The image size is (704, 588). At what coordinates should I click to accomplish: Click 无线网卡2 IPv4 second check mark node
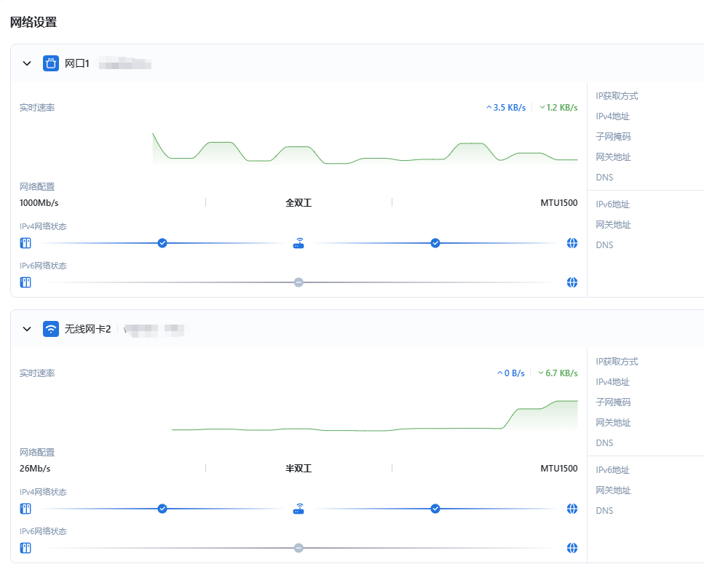pyautogui.click(x=435, y=509)
